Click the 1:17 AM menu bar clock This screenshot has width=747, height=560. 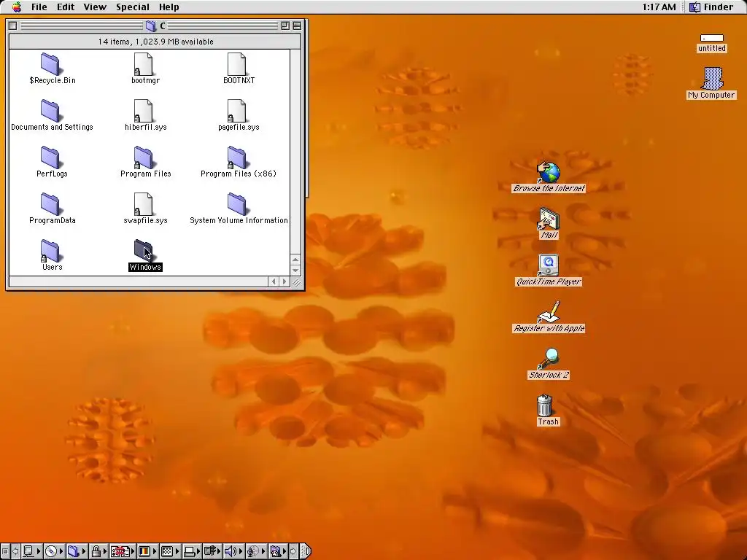(659, 7)
